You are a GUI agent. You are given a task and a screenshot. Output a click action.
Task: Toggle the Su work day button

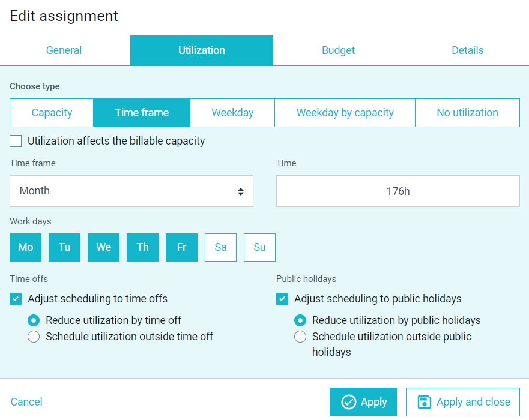tap(259, 247)
